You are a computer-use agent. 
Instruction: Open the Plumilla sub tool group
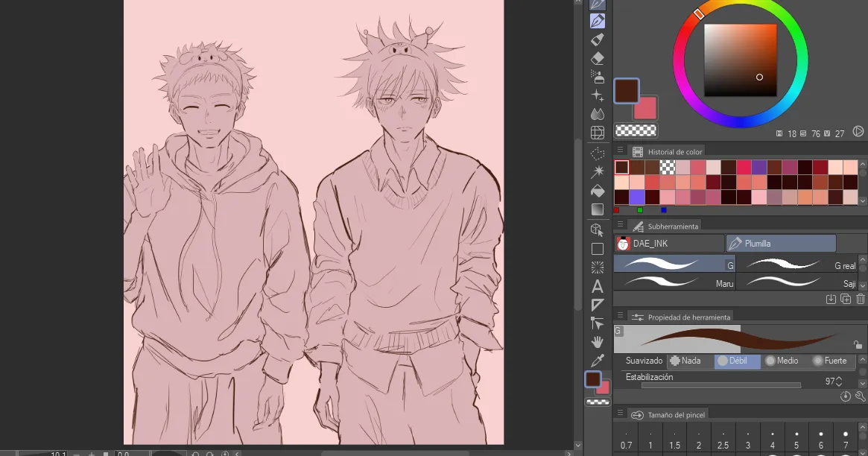pos(781,244)
